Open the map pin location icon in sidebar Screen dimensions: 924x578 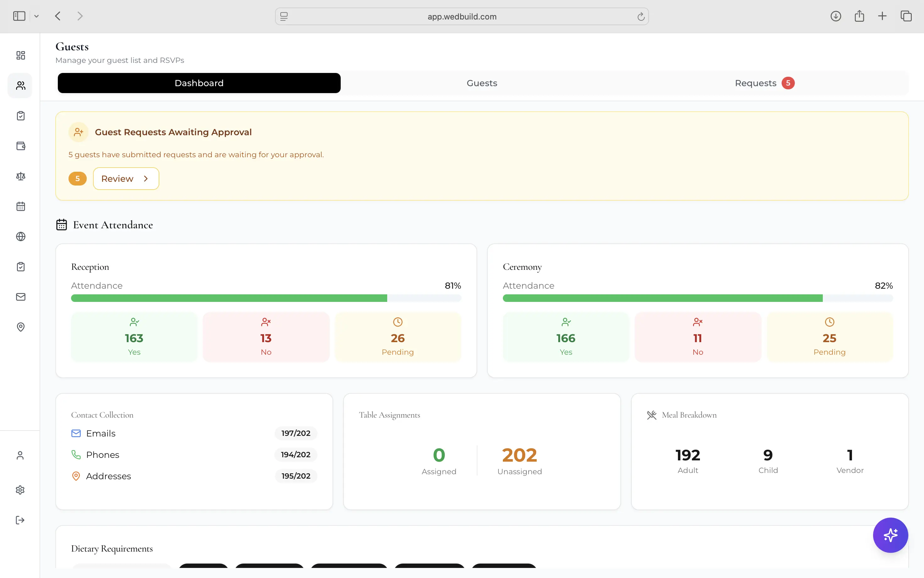tap(21, 327)
